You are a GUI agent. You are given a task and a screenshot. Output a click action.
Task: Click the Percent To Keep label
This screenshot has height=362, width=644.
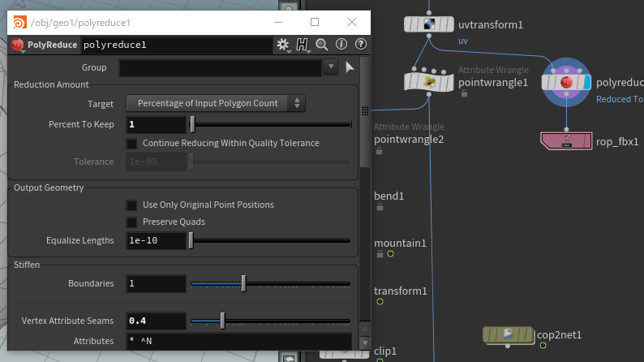(x=81, y=124)
